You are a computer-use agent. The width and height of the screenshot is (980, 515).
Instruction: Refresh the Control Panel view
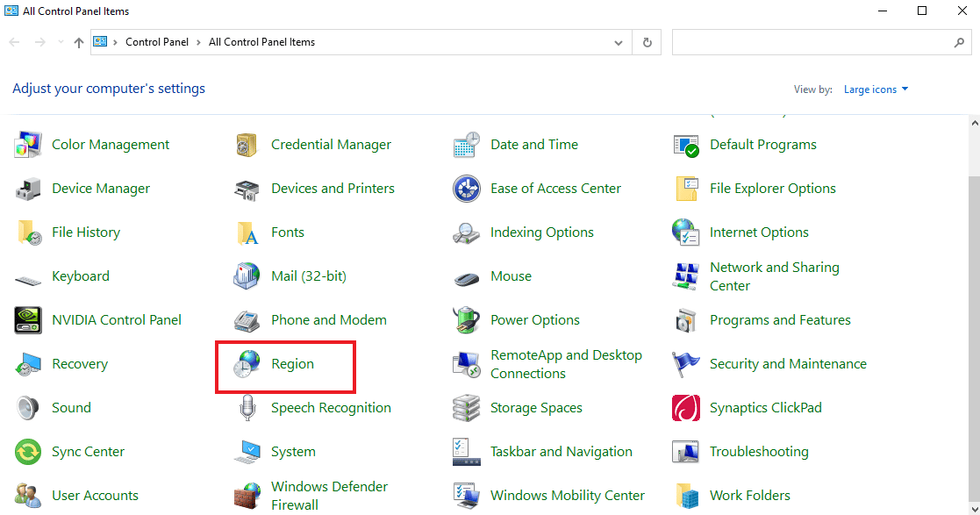coord(647,42)
